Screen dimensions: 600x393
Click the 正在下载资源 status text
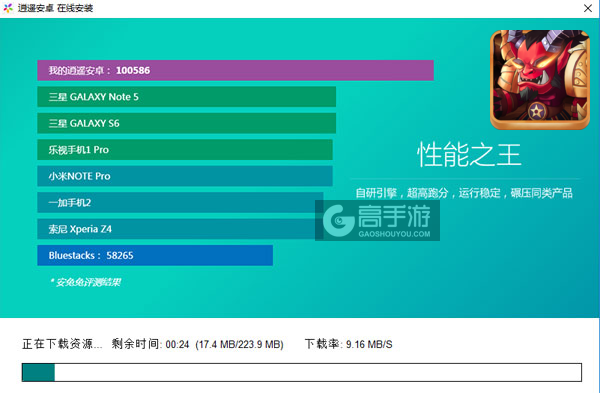pos(62,344)
